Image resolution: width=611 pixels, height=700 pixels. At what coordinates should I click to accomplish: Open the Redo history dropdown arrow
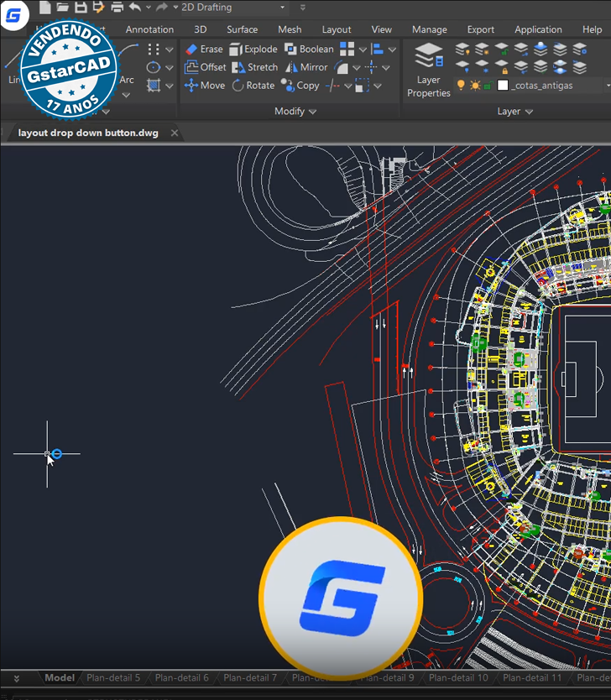[175, 8]
